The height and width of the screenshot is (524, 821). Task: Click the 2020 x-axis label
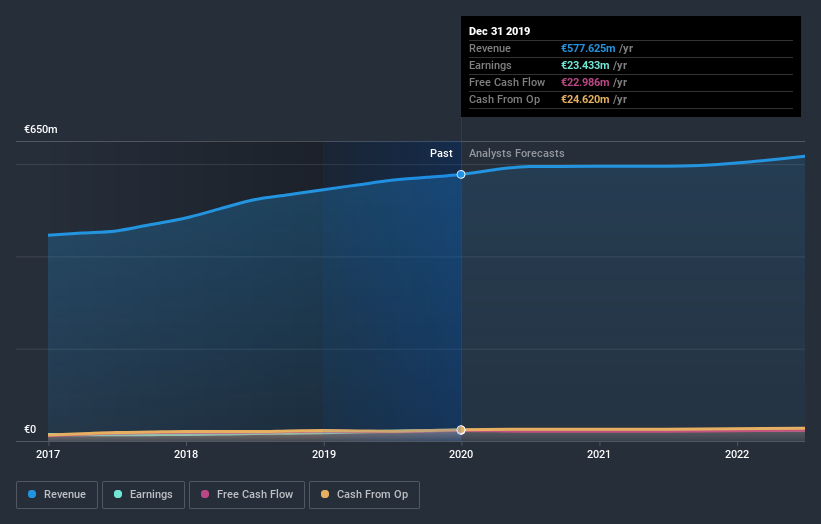click(x=461, y=454)
